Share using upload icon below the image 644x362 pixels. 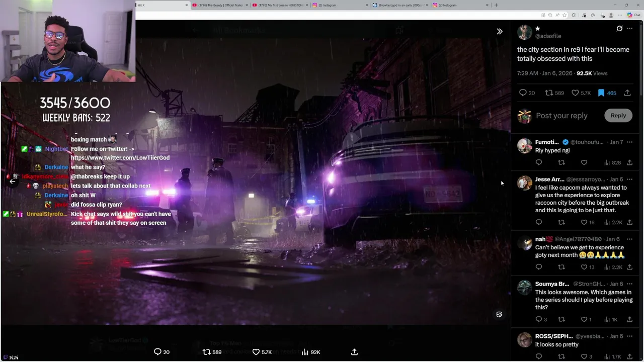coord(354,352)
